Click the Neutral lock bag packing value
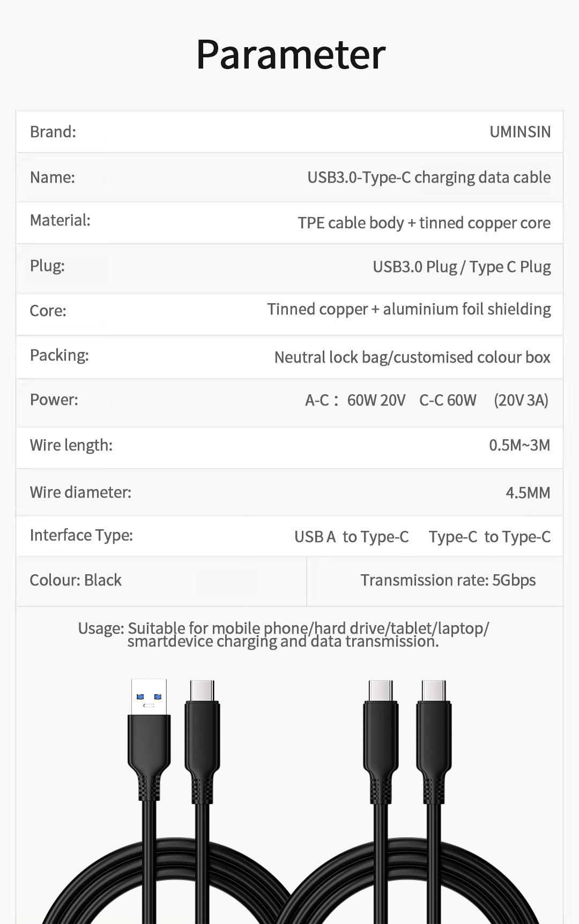579x924 pixels. [412, 357]
